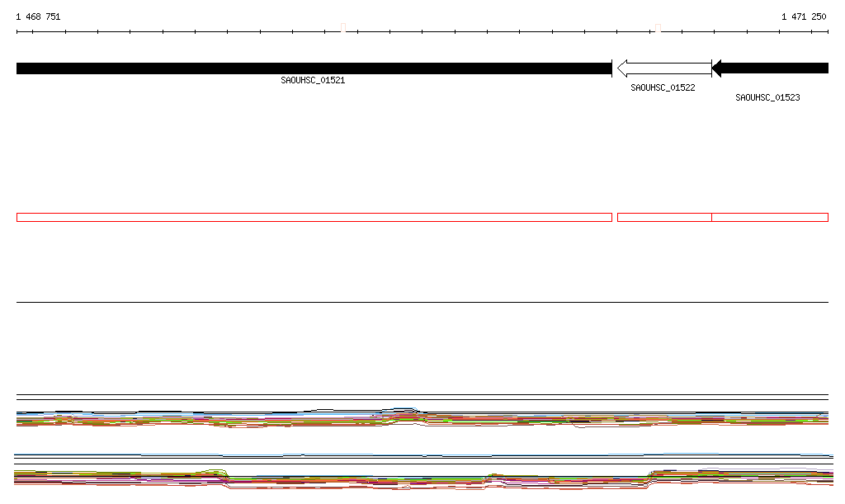Viewport: 845px width, 504px height.
Task: Click the start coordinate 1 468 751
Action: click(38, 16)
